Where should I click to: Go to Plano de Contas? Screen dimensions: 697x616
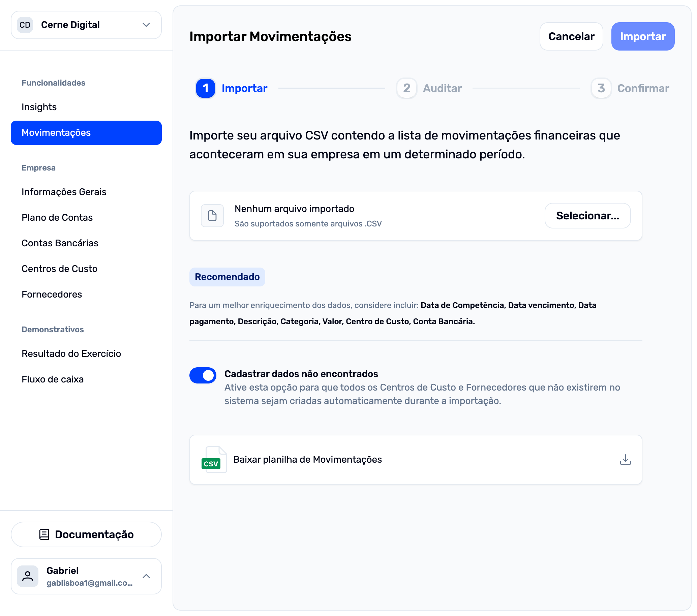click(x=57, y=217)
